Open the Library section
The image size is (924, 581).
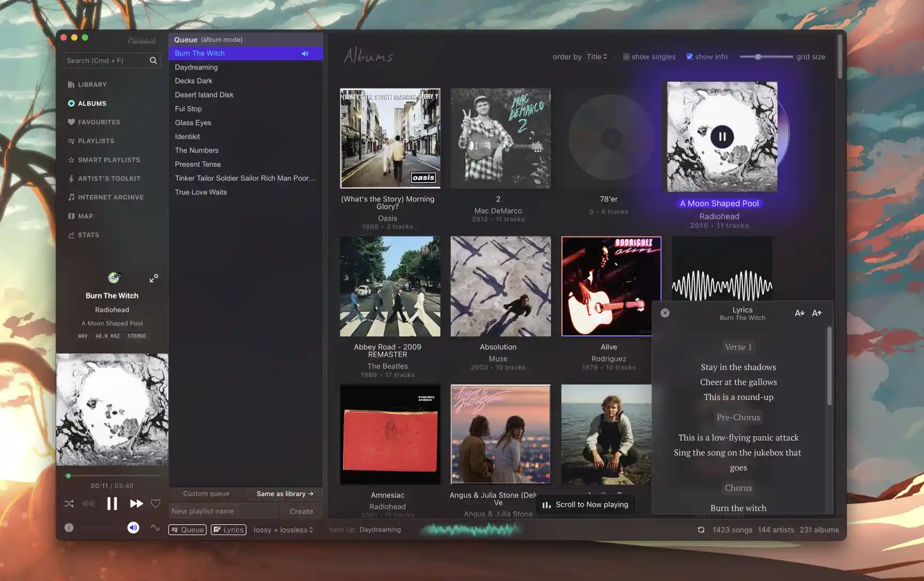pyautogui.click(x=87, y=84)
